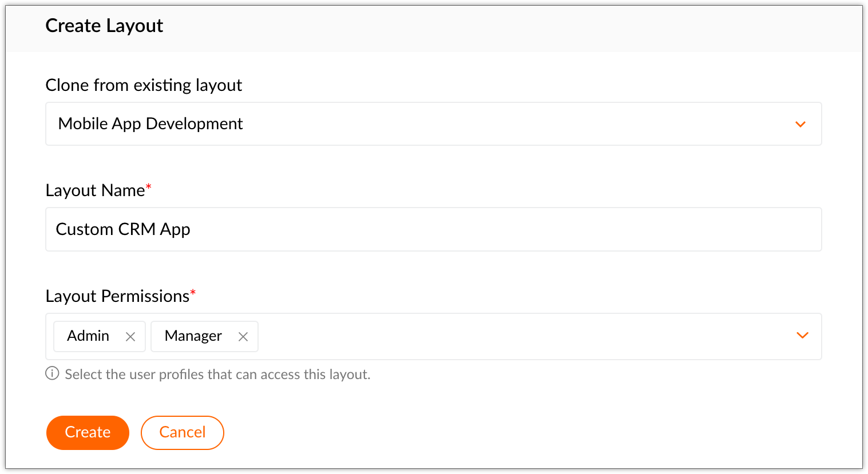Click the Layout Name field label
The height and width of the screenshot is (474, 868).
tap(95, 190)
